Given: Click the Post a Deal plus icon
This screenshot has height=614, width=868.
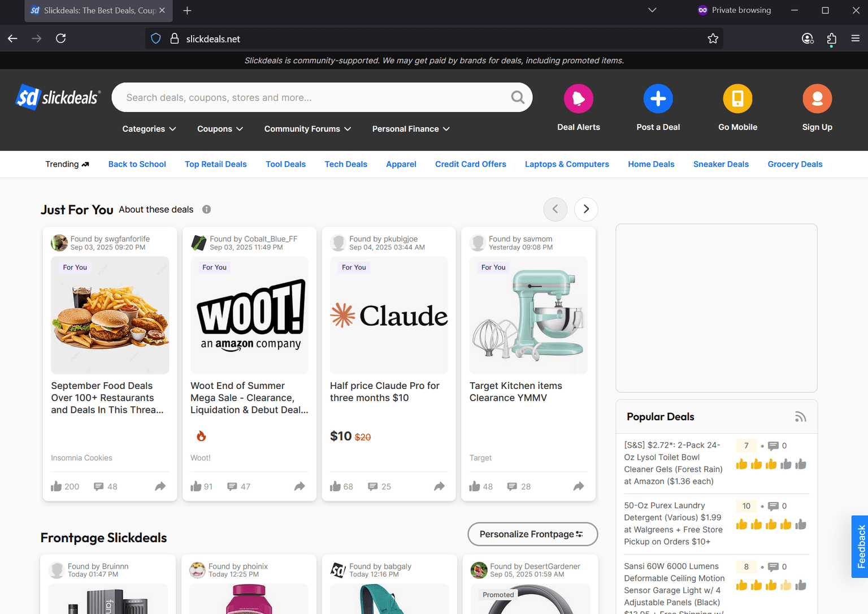Looking at the screenshot, I should [658, 98].
